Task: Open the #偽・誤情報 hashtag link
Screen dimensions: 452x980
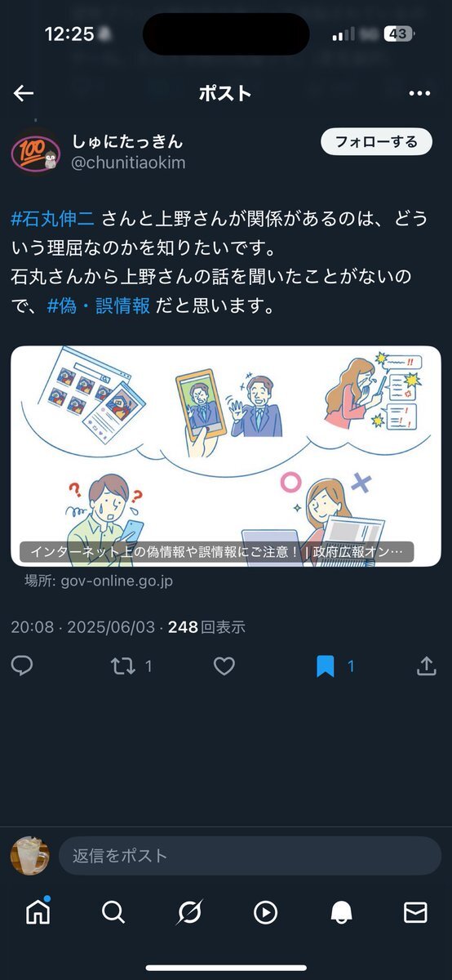Action: click(99, 307)
